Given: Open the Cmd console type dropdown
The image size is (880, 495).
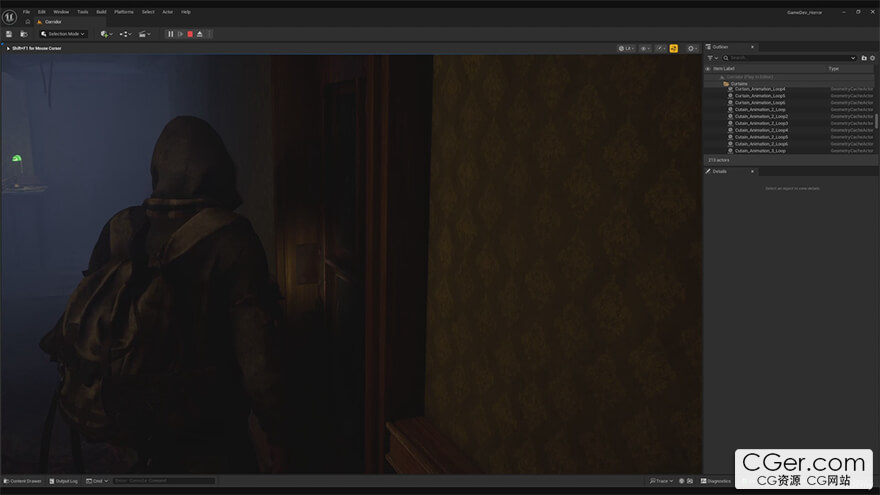Looking at the screenshot, I should pos(97,481).
